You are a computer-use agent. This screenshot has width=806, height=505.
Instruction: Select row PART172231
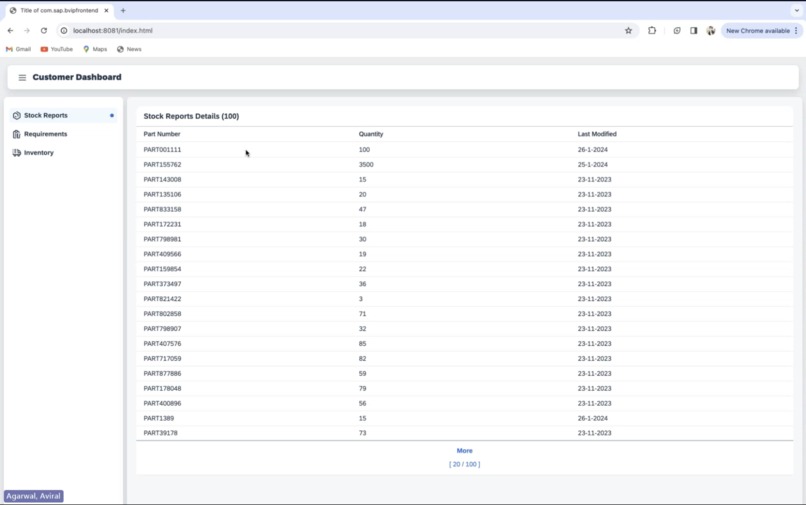coord(464,224)
